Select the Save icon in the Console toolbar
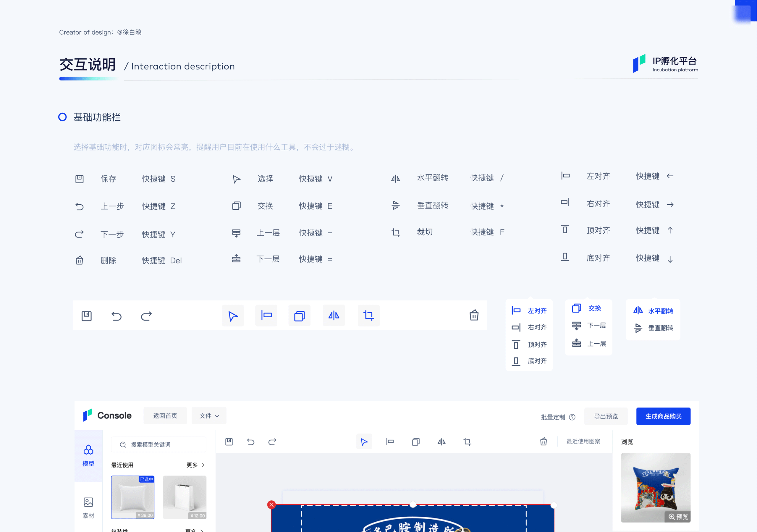This screenshot has width=757, height=532. coord(229,441)
